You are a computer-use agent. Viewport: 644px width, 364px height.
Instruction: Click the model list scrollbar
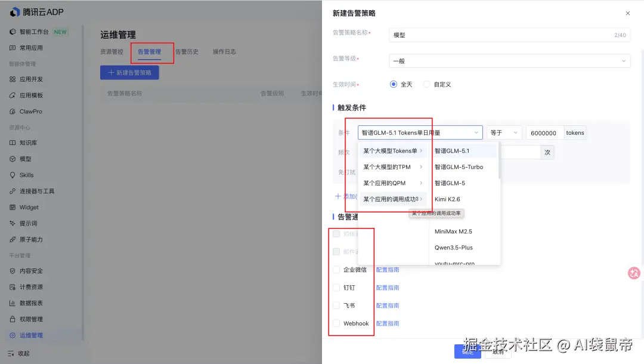click(499, 161)
